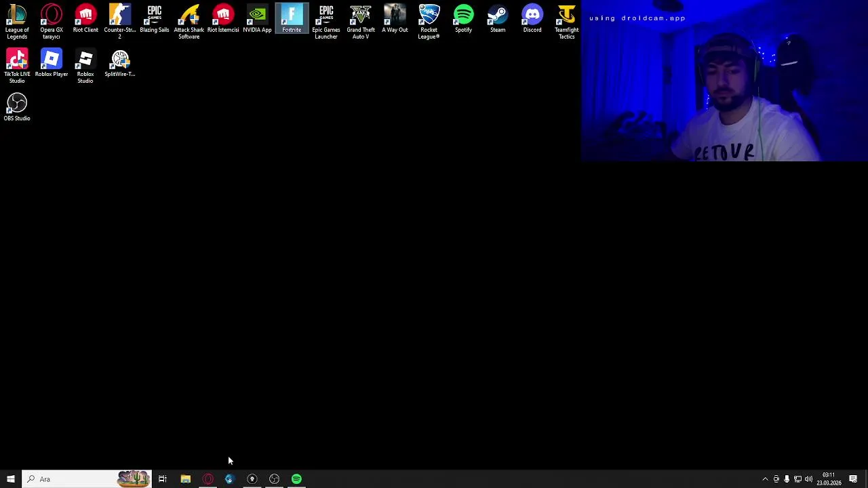Switch to OBS Studio in the taskbar

tap(274, 479)
